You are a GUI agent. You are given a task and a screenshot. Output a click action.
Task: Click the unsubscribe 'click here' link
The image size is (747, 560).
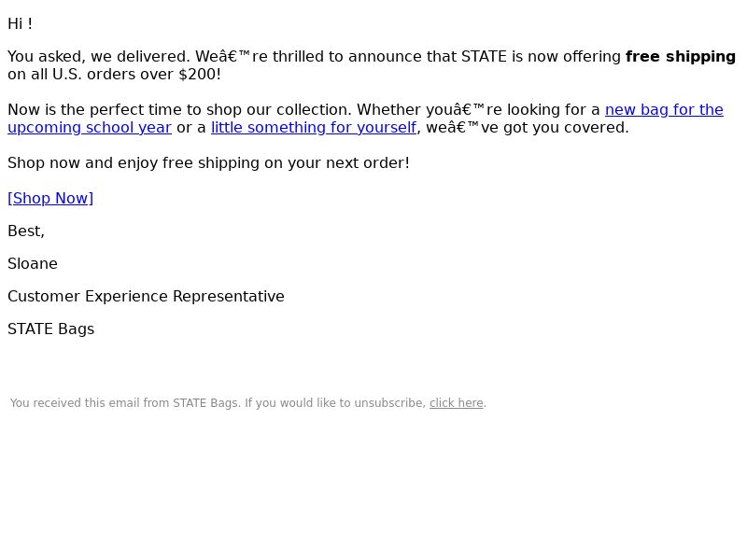(x=457, y=403)
